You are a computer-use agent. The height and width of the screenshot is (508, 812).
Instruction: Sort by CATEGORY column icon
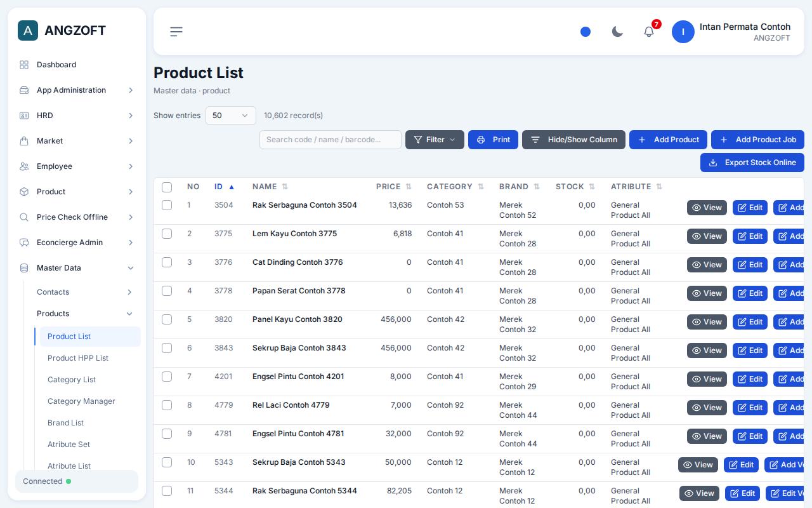tap(481, 187)
